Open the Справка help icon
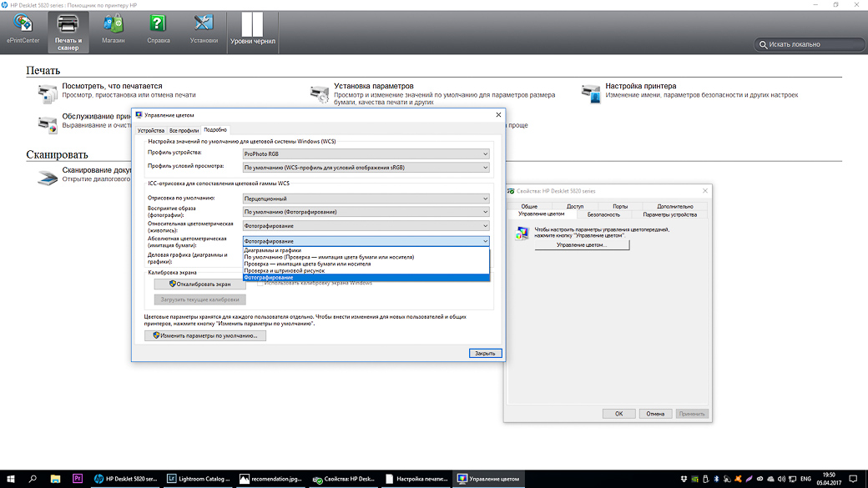 158,30
